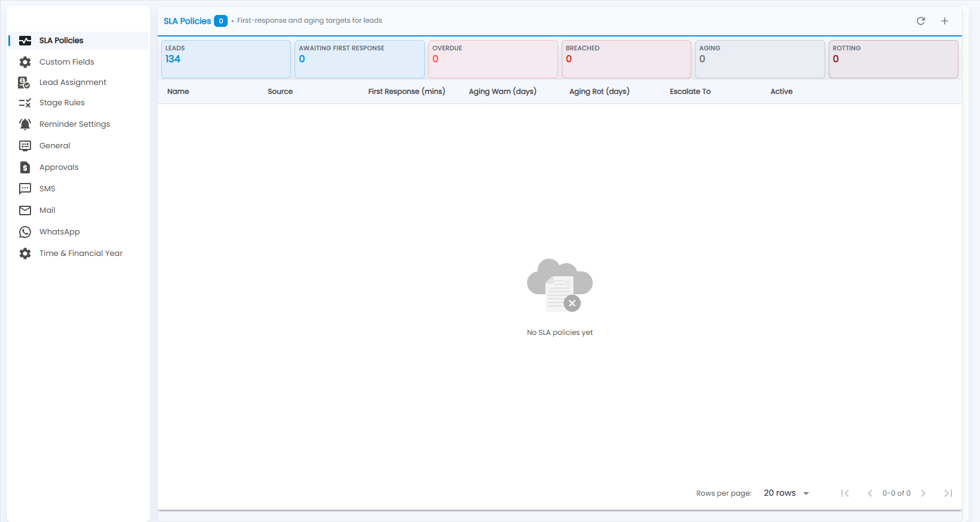
Task: Open Approvals settings page
Action: pyautogui.click(x=78, y=167)
